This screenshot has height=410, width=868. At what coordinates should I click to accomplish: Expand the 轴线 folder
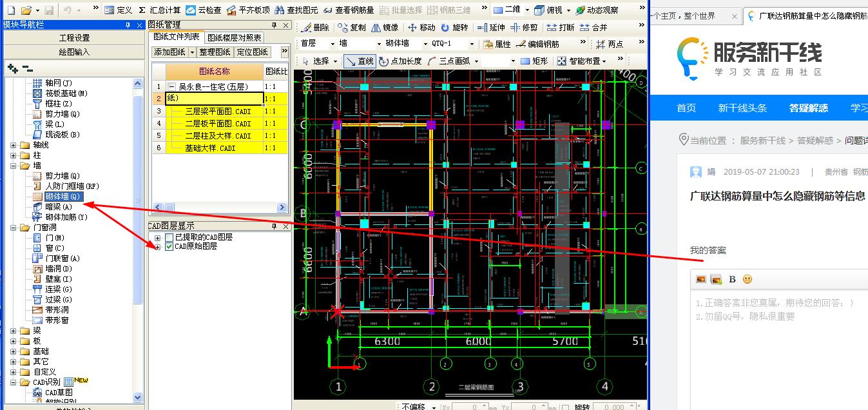14,145
